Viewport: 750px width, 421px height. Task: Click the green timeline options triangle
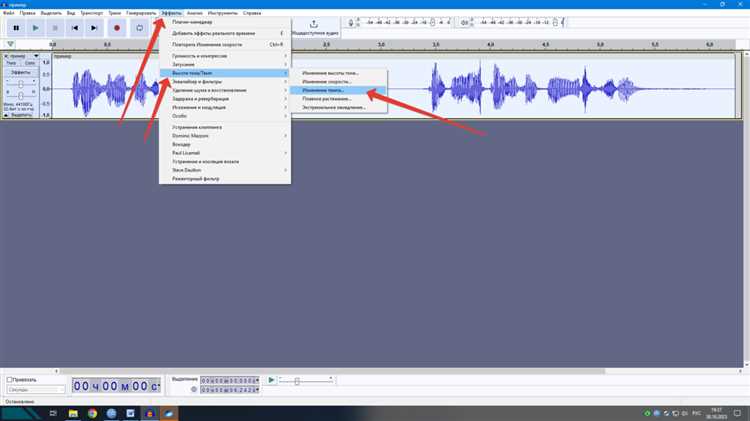coord(11,44)
